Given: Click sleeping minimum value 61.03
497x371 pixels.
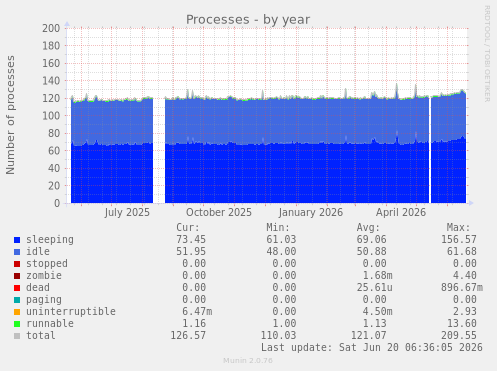Looking at the screenshot, I should click(281, 239).
